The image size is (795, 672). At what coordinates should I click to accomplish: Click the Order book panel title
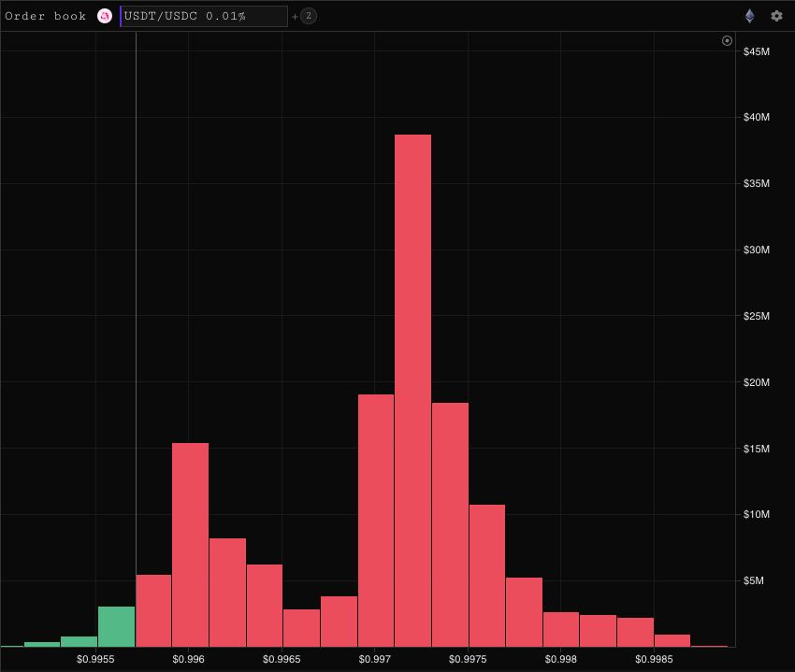tap(46, 16)
